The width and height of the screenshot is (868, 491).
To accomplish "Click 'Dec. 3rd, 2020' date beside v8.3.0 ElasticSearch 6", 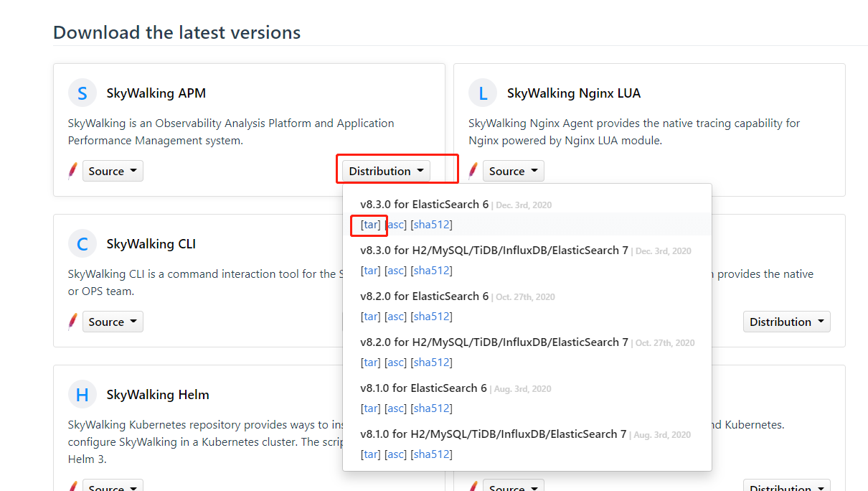I will (524, 205).
